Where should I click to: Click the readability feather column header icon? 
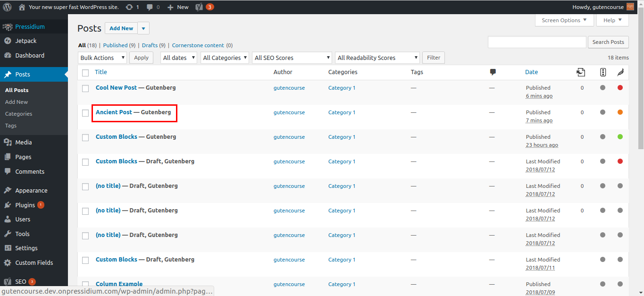[620, 72]
